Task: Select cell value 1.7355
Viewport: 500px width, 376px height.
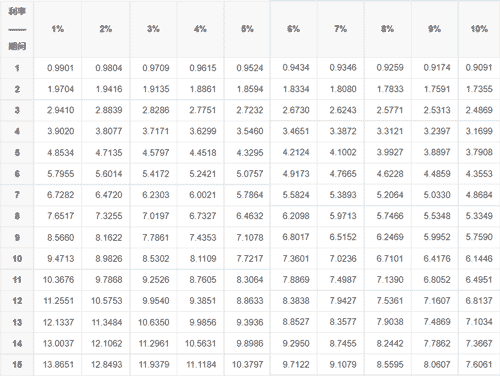Action: (x=479, y=89)
